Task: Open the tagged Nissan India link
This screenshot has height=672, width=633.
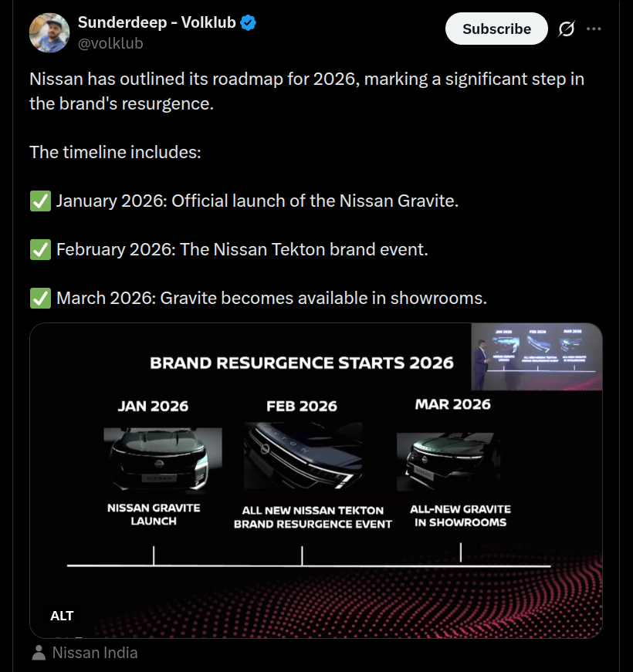Action: pyautogui.click(x=95, y=653)
